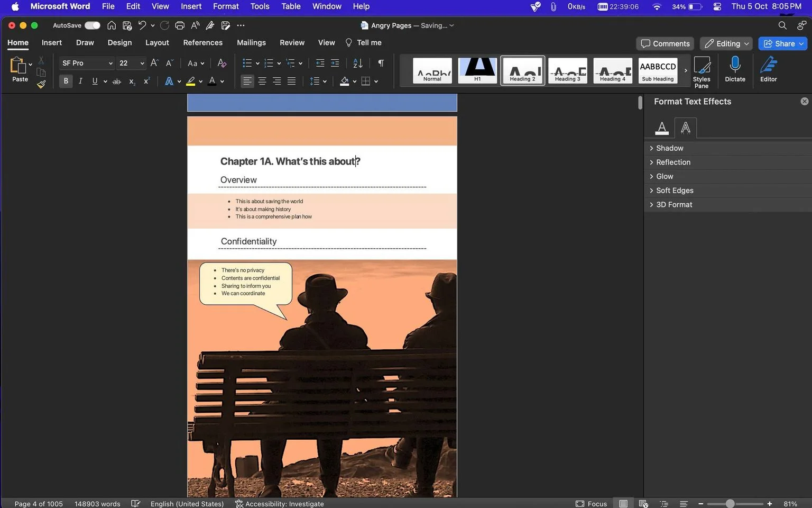Open the SF Pro font dropdown
This screenshot has height=508, width=812.
pos(87,63)
